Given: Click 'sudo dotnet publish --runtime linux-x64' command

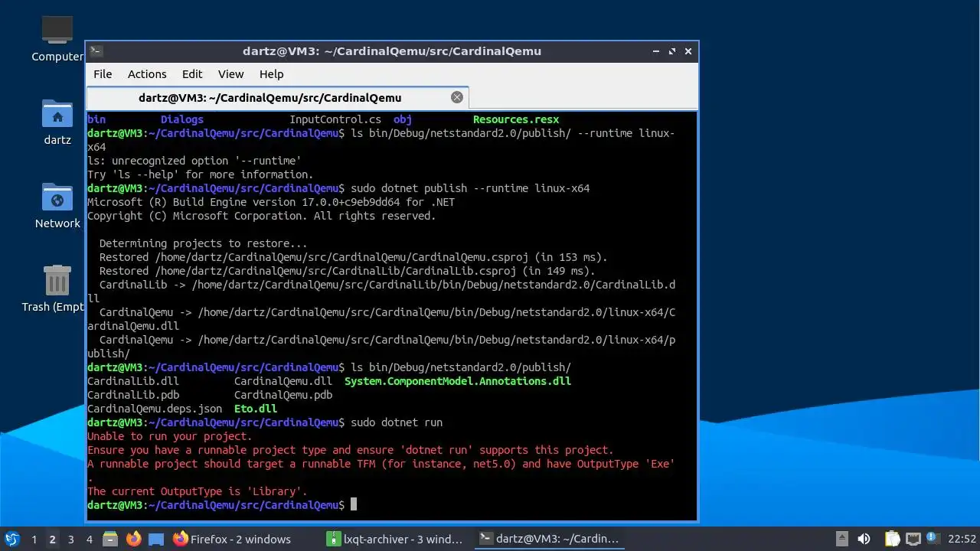Looking at the screenshot, I should coord(470,188).
